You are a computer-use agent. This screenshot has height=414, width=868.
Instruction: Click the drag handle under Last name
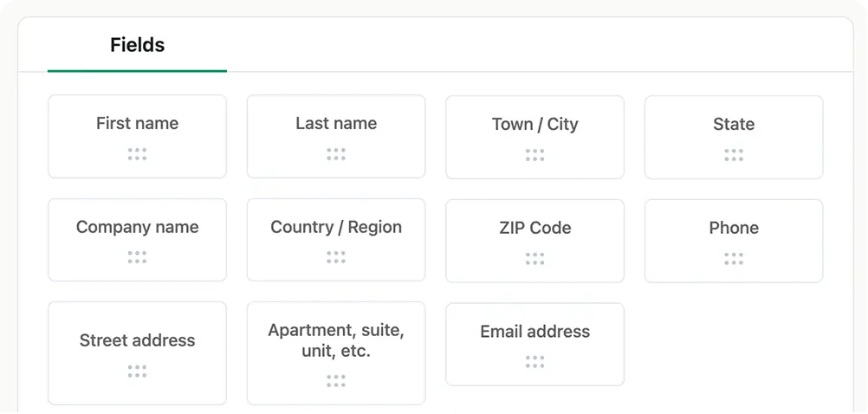point(336,154)
